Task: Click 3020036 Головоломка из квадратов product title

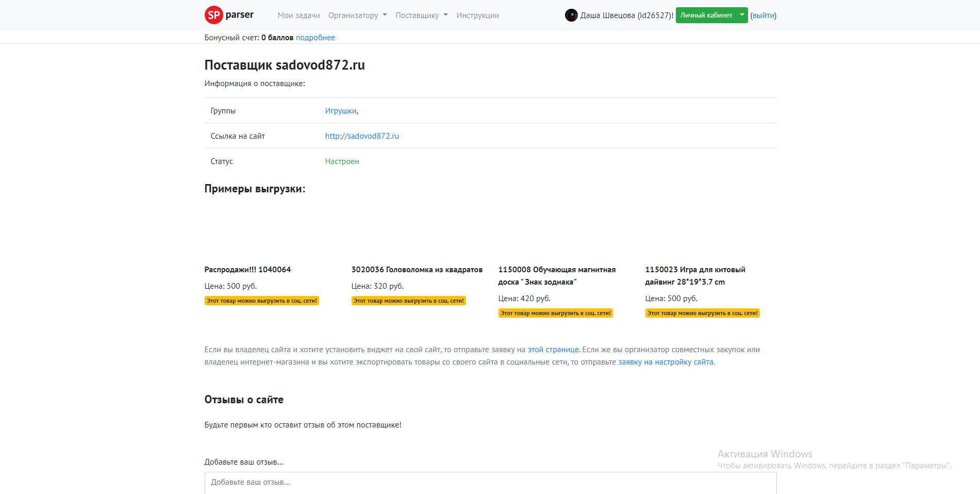Action: pyautogui.click(x=417, y=270)
